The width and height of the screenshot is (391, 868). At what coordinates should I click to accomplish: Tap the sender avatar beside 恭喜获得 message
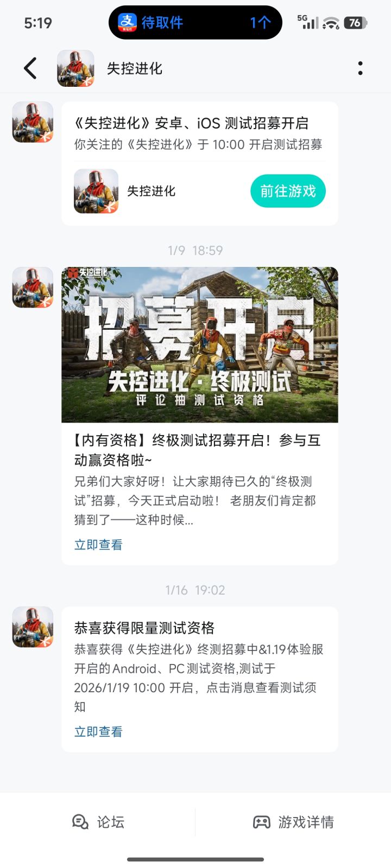[33, 627]
